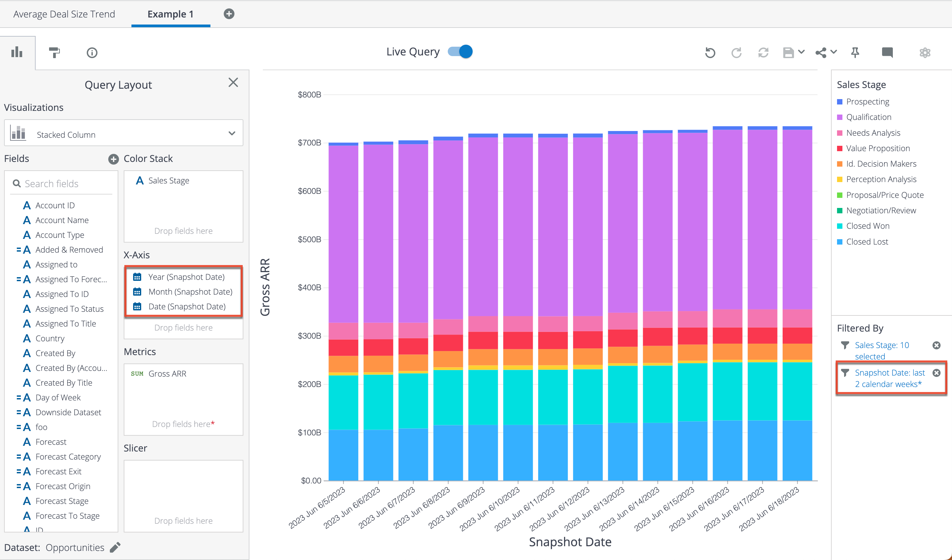This screenshot has height=560, width=952.
Task: Toggle Prospecting in the legend
Action: (x=863, y=101)
